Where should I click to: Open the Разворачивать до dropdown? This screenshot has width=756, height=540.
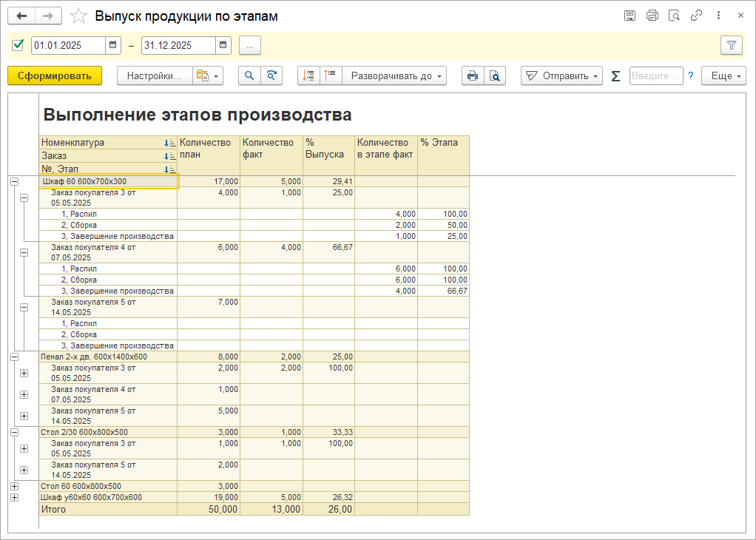[x=394, y=75]
